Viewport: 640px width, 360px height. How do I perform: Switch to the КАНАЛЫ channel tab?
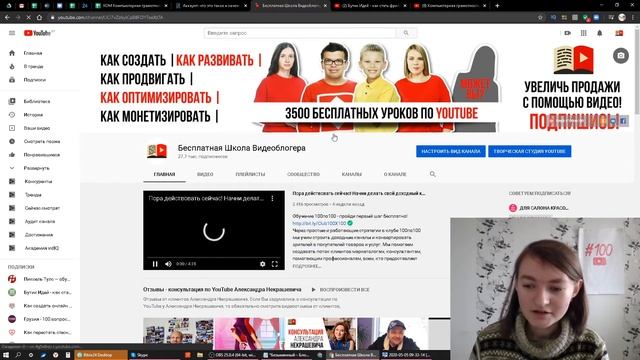351,174
